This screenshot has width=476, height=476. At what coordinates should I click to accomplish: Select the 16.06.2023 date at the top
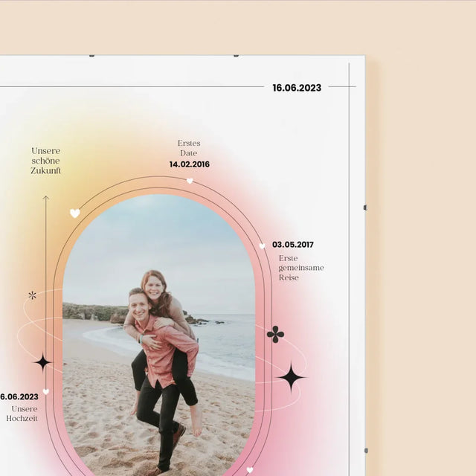(x=297, y=88)
